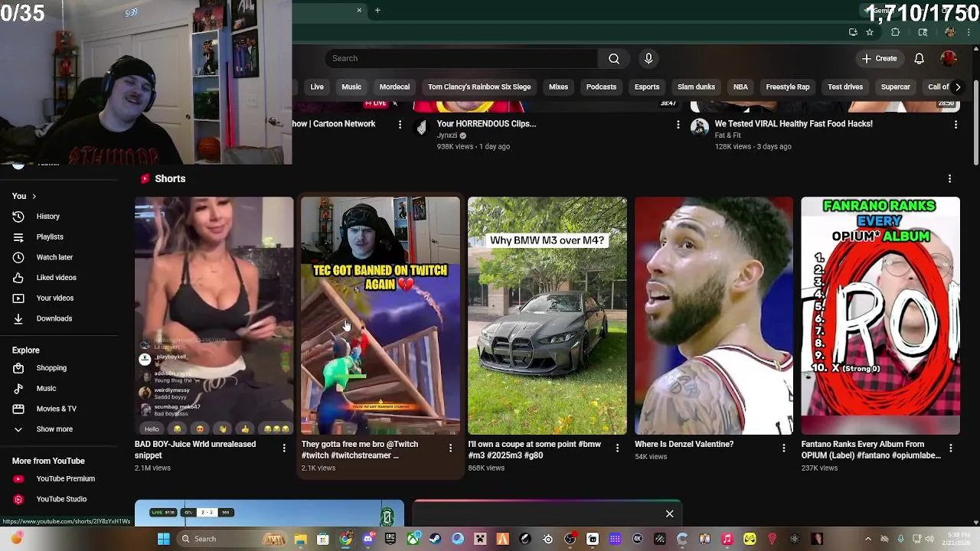Screen dimensions: 980x551
Task: Select the NBA chip
Action: tap(740, 86)
